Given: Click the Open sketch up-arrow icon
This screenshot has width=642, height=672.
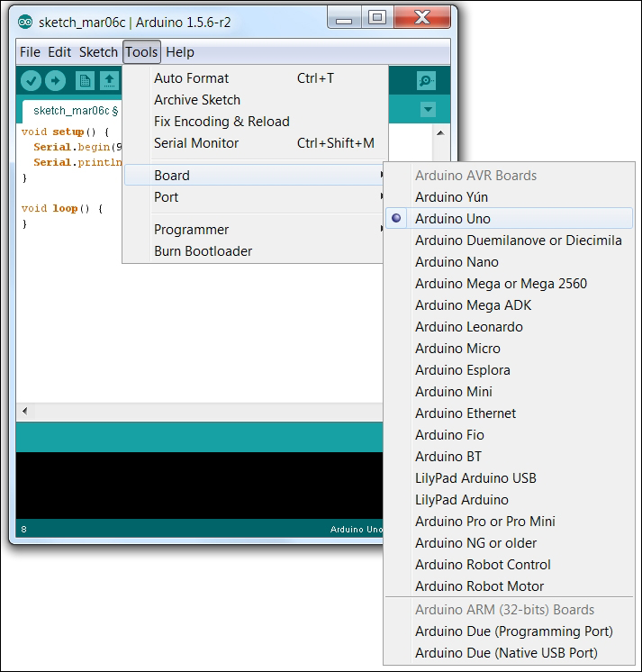Looking at the screenshot, I should pos(109,80).
